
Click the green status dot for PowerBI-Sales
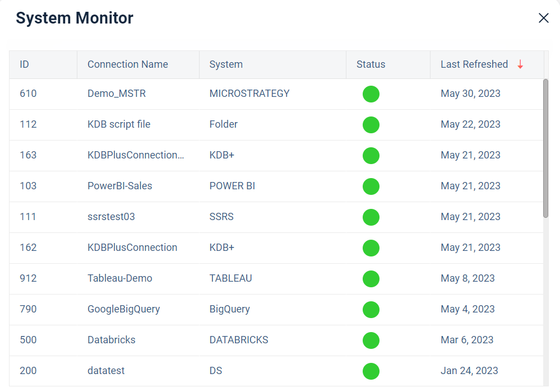tap(371, 186)
